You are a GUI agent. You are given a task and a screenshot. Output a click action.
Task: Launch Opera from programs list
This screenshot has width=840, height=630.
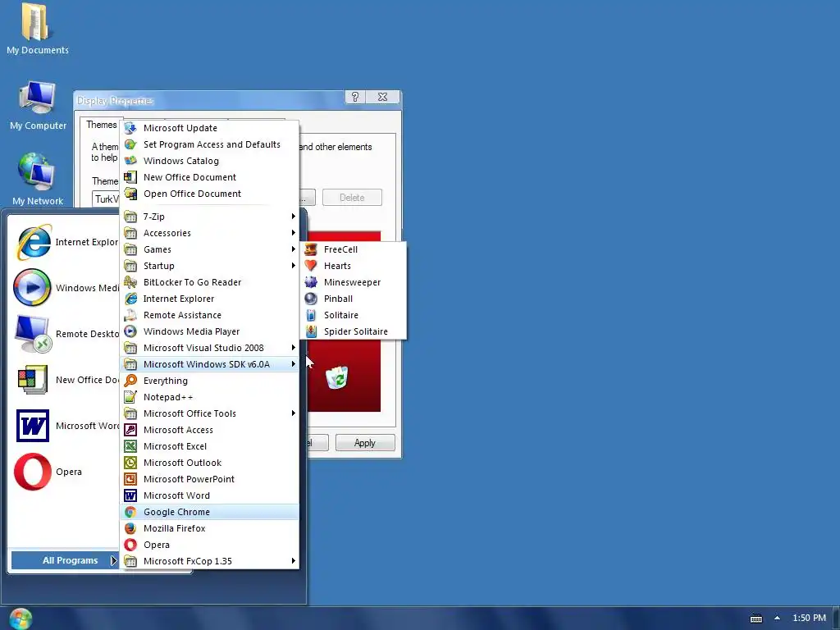(209, 545)
